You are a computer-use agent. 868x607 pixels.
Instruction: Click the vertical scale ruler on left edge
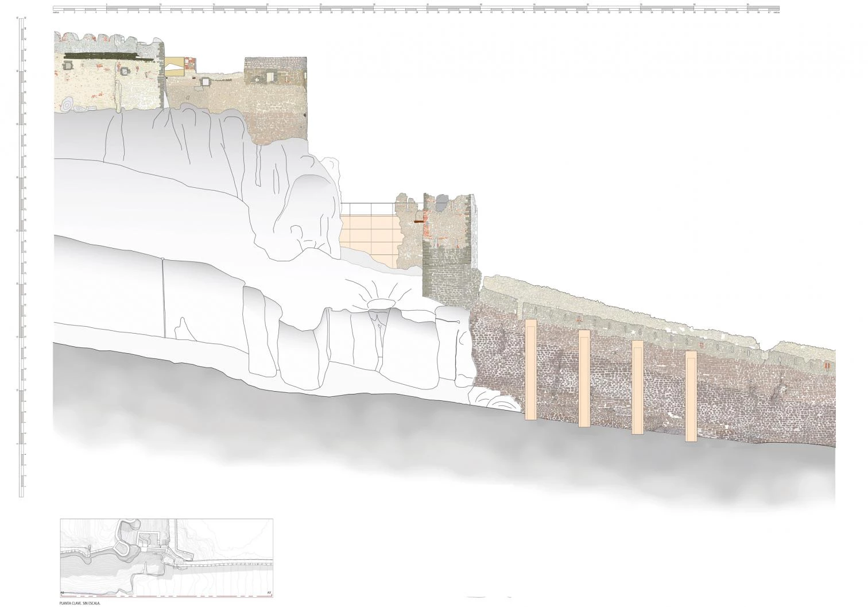[23, 258]
